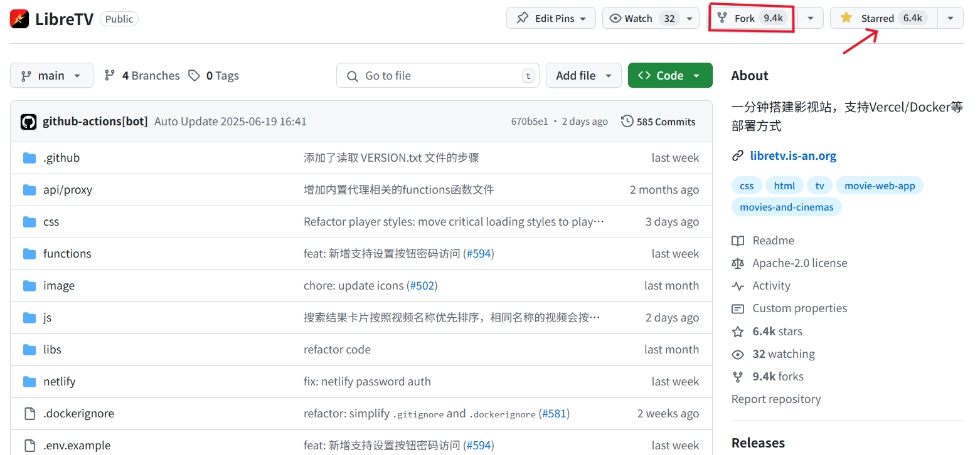Unstar the repository via the Starred button

point(881,18)
